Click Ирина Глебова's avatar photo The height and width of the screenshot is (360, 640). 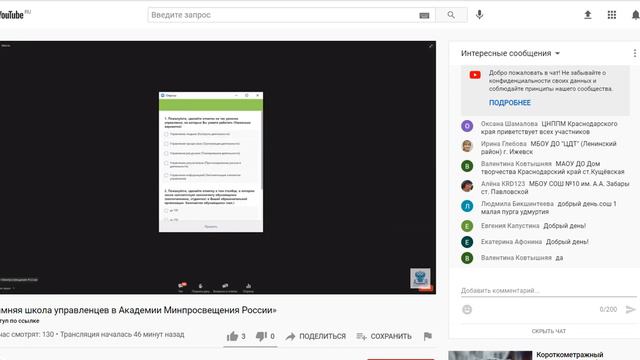click(467, 146)
